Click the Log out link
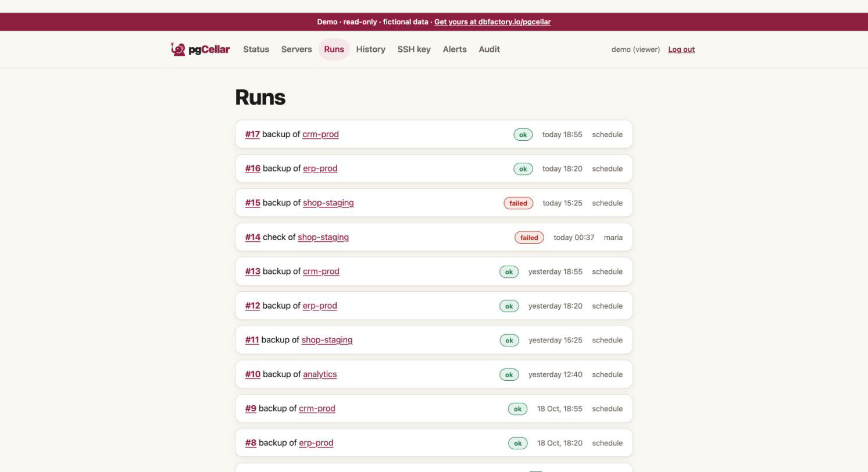The height and width of the screenshot is (472, 868). 681,49
